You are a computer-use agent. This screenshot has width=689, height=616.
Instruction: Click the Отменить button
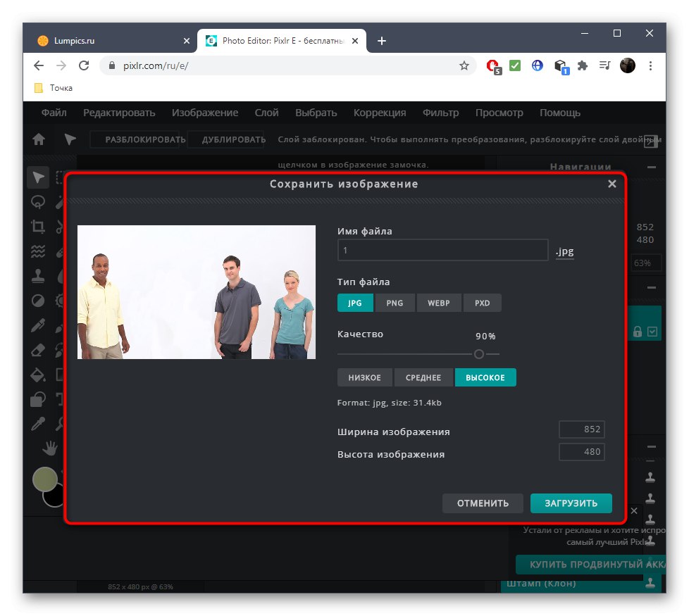point(483,503)
